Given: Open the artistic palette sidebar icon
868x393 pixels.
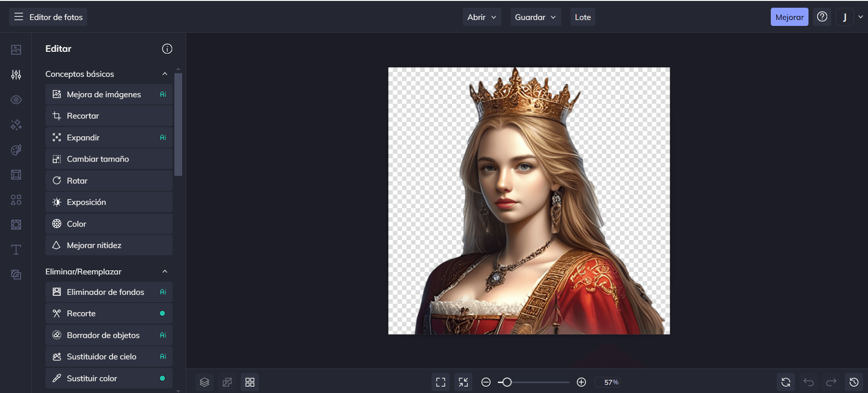Looking at the screenshot, I should click(16, 149).
